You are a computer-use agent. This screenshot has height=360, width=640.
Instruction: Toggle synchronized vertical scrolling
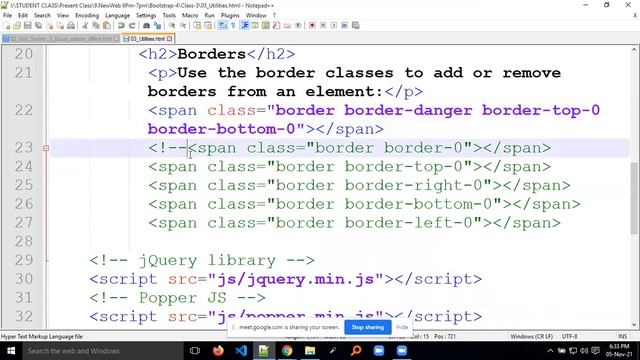198,25
